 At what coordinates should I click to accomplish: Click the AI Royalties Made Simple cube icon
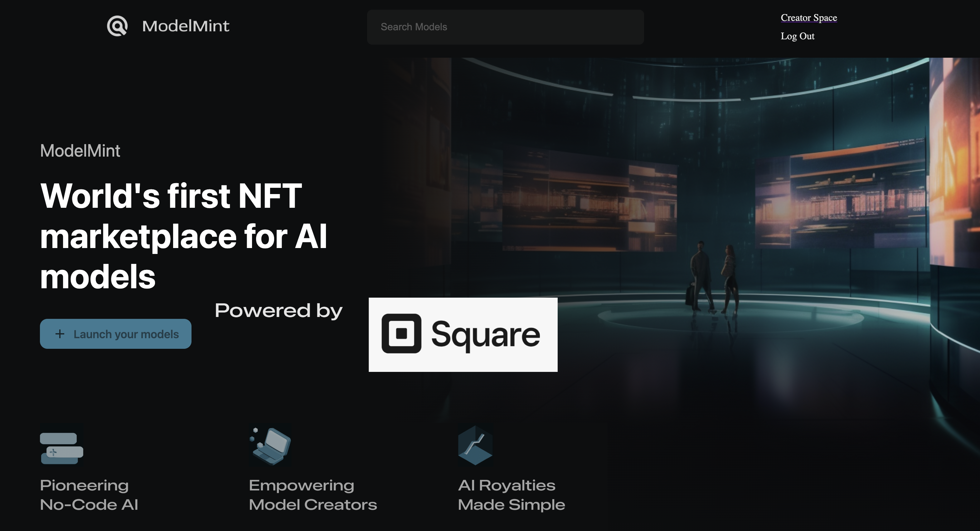click(x=475, y=445)
